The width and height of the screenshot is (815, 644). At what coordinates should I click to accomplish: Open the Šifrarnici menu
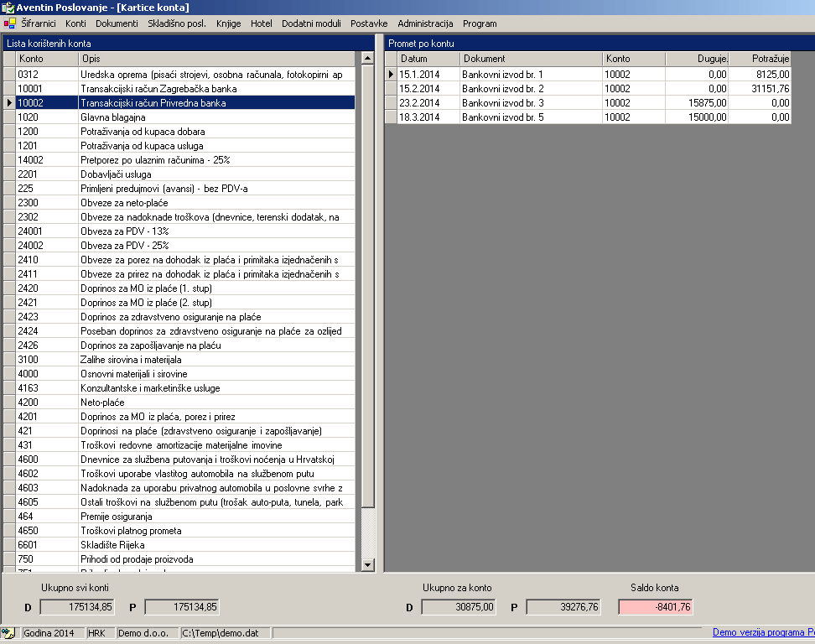pyautogui.click(x=39, y=23)
